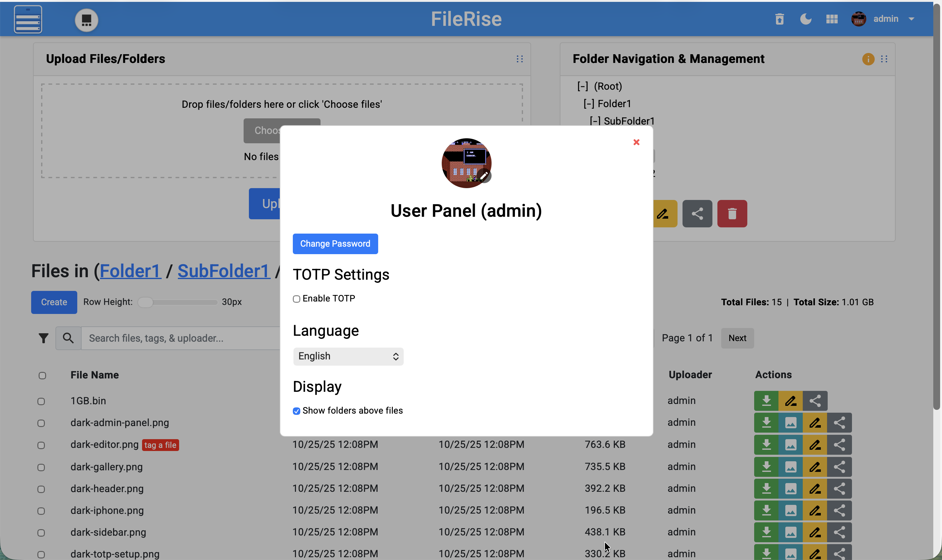Collapse the Folder1 tree node

click(589, 104)
